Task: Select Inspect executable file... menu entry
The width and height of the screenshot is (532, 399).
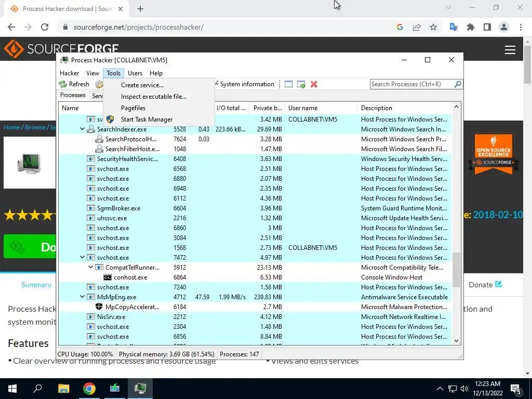Action: (x=159, y=96)
